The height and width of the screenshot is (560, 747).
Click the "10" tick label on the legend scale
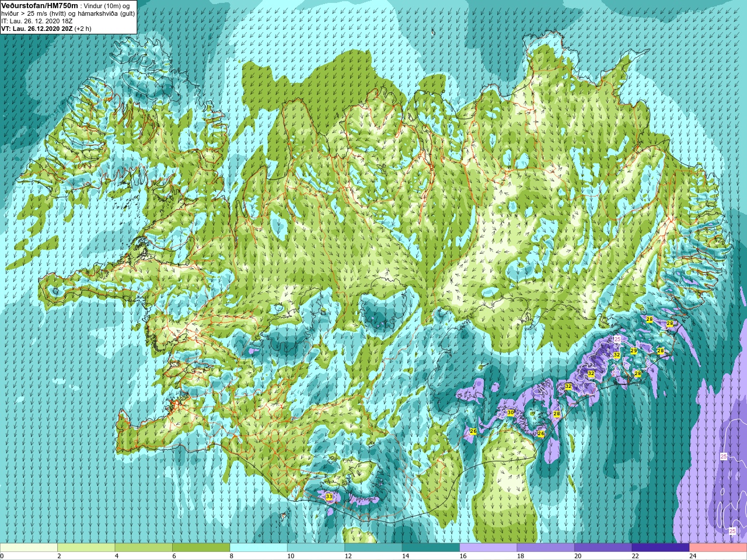coord(291,556)
